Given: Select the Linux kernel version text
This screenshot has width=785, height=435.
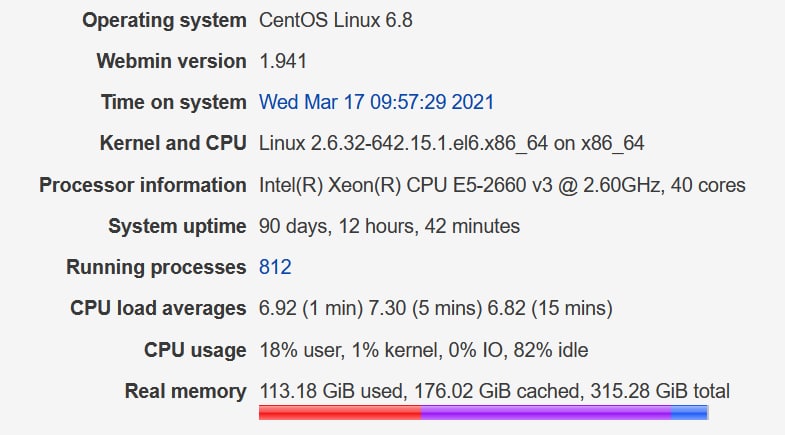Looking at the screenshot, I should tap(451, 143).
